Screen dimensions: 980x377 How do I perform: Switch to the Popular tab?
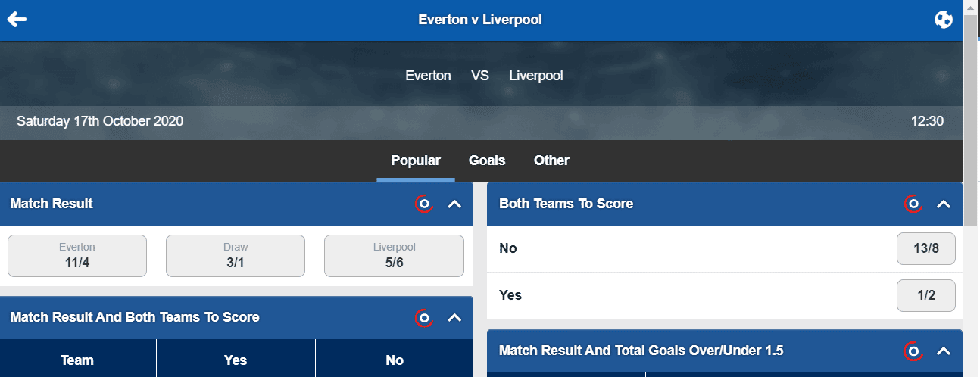point(416,160)
